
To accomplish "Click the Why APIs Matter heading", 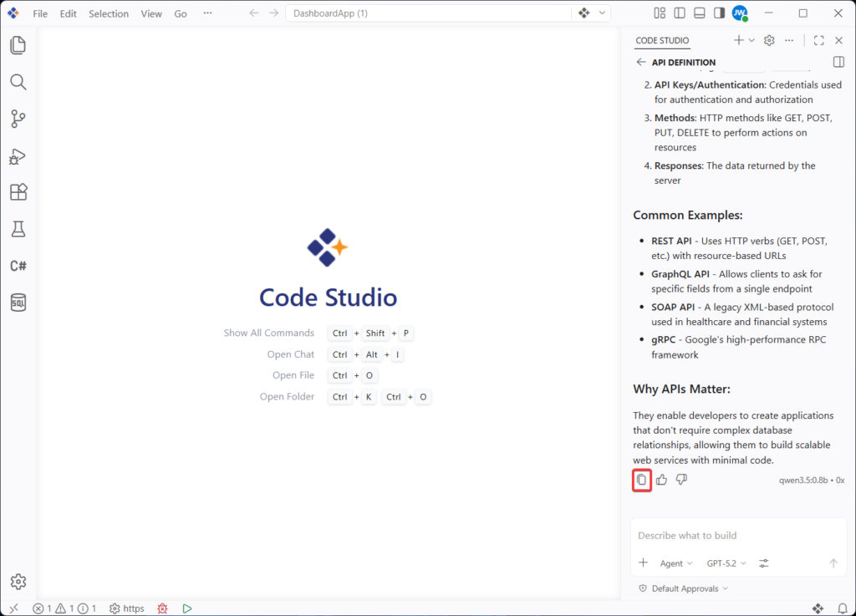I will 682,389.
